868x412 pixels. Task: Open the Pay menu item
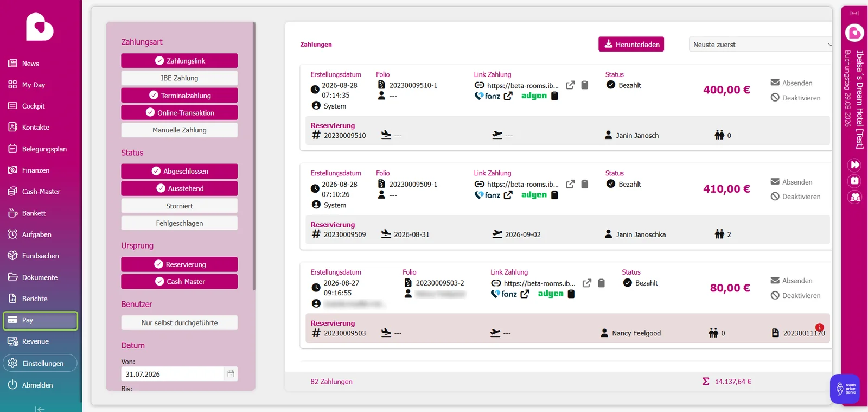coord(40,320)
